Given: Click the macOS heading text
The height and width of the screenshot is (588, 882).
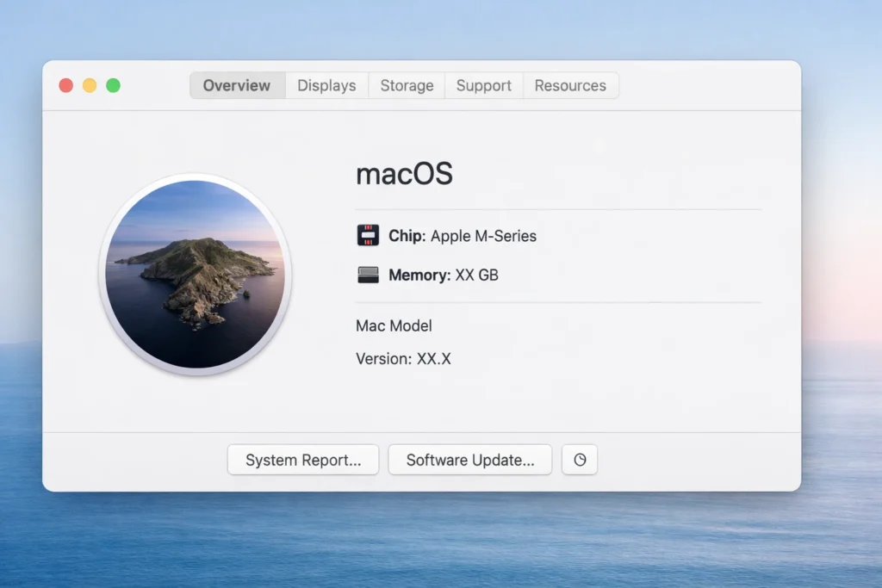Looking at the screenshot, I should [x=404, y=174].
